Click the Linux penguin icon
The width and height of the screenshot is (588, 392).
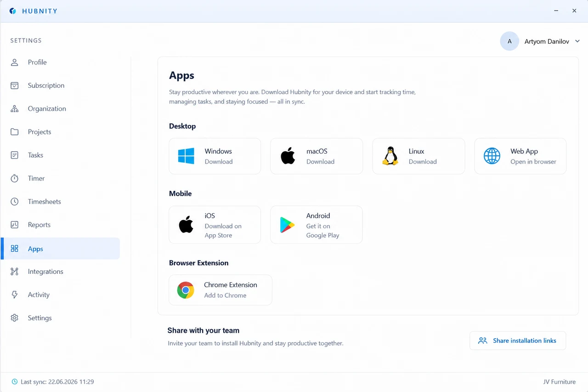(390, 156)
